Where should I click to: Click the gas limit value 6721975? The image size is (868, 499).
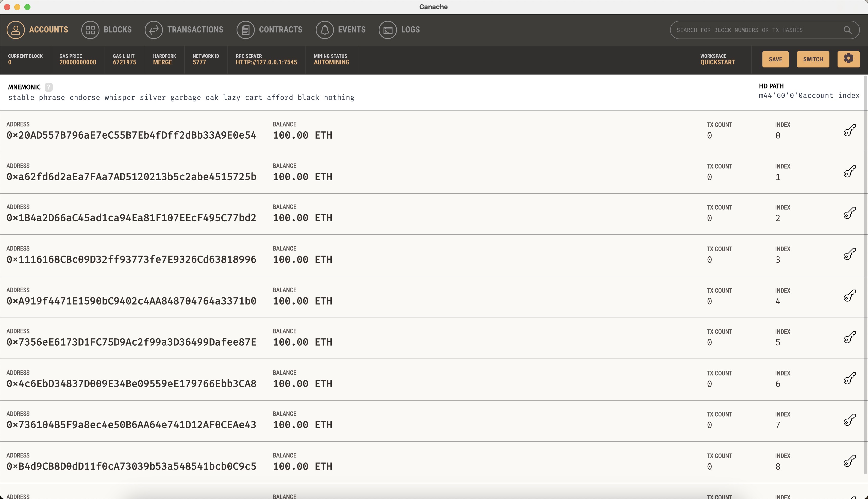(125, 62)
